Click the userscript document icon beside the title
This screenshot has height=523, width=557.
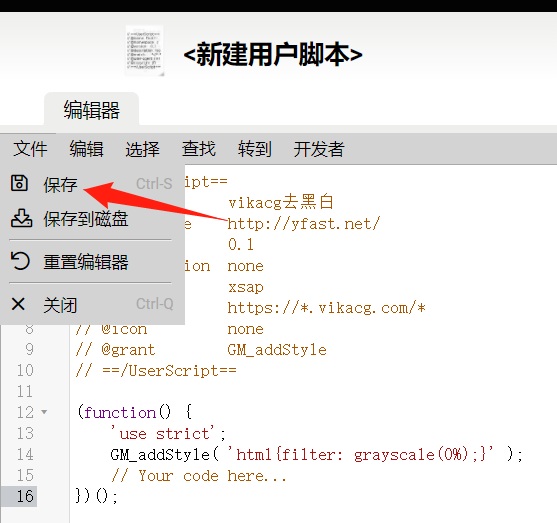[x=144, y=50]
